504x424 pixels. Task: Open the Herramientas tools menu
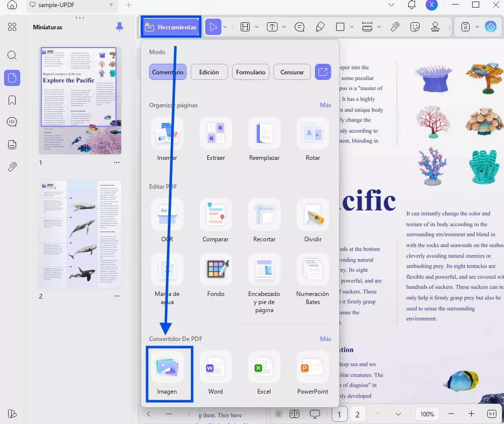point(171,27)
